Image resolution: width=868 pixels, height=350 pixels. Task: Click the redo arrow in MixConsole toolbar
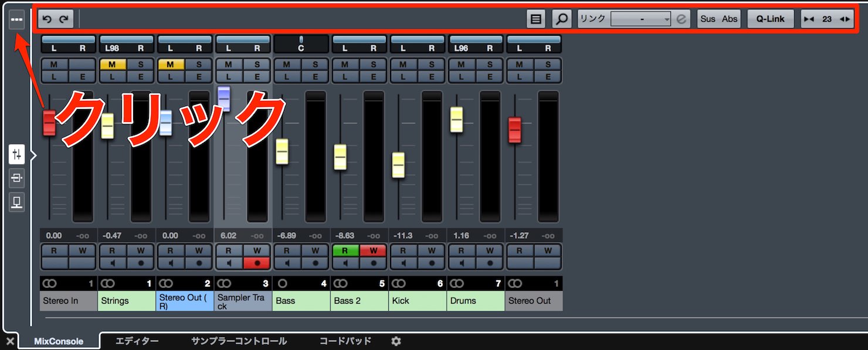[64, 19]
